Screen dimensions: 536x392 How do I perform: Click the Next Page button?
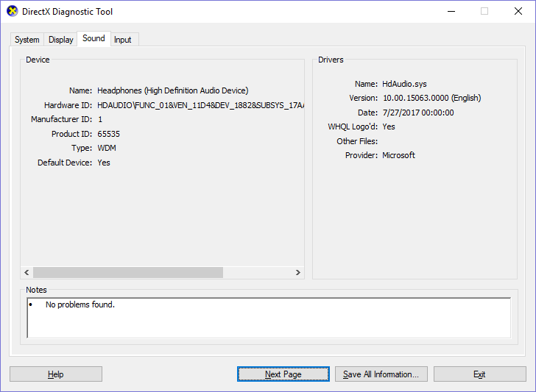point(283,374)
